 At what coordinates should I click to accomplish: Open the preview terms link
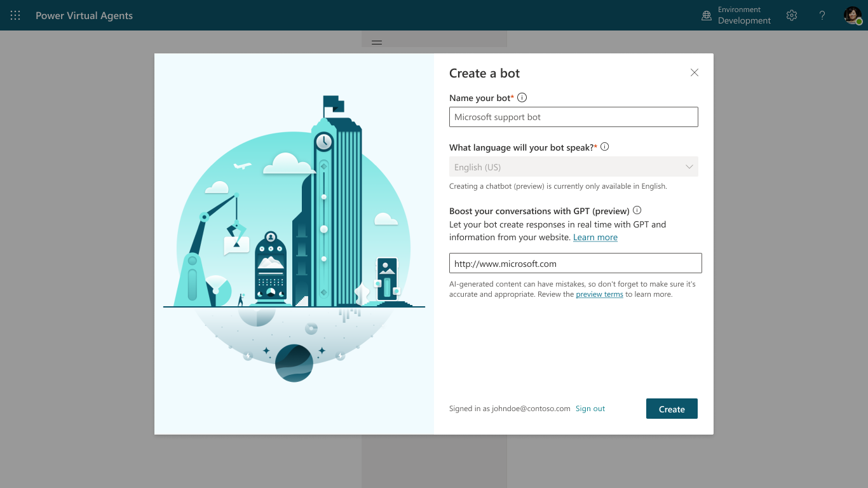coord(599,294)
